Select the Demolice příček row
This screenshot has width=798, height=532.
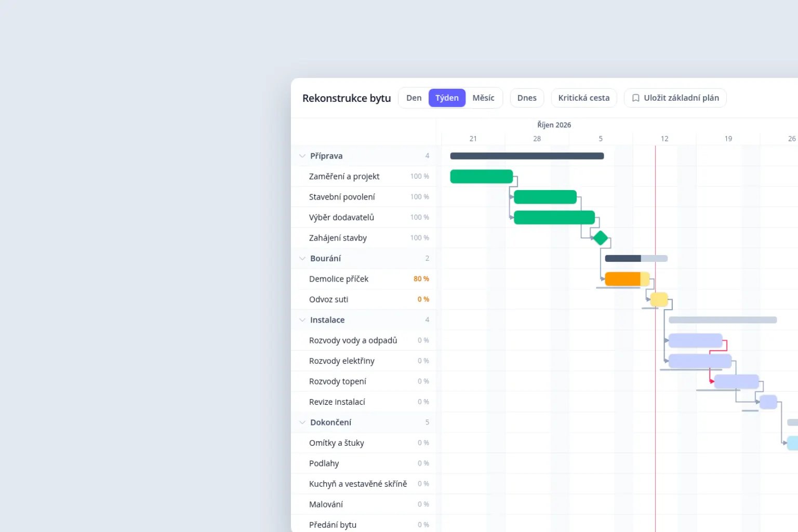[364, 279]
